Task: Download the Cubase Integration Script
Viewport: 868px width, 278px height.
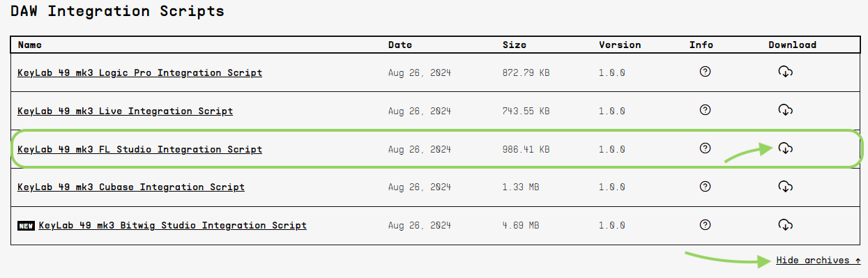Action: pos(785,186)
